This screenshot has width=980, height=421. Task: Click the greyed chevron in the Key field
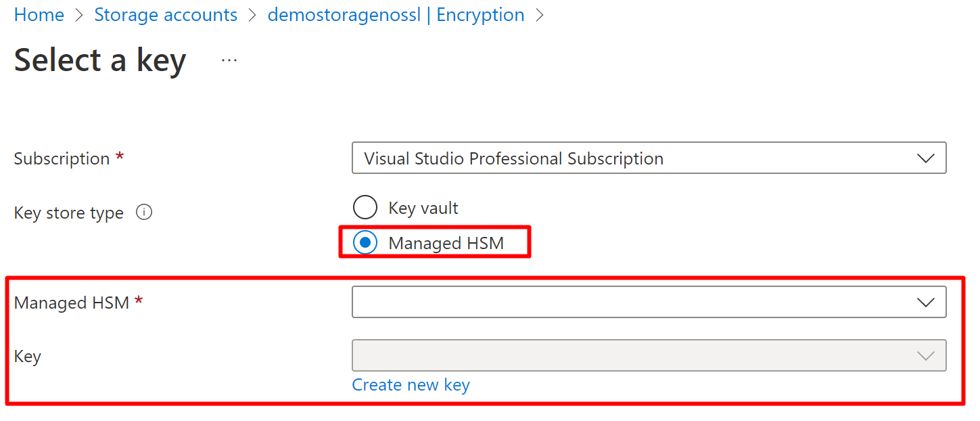pos(925,356)
